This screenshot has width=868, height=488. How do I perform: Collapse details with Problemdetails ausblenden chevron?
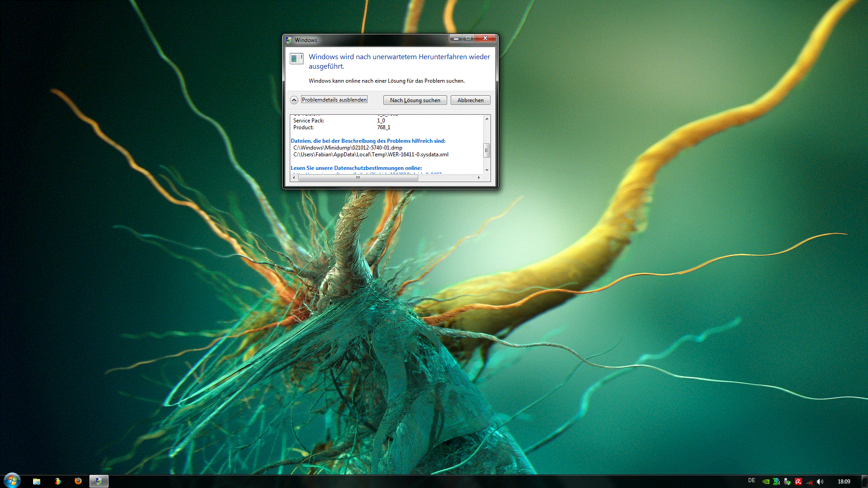click(294, 100)
